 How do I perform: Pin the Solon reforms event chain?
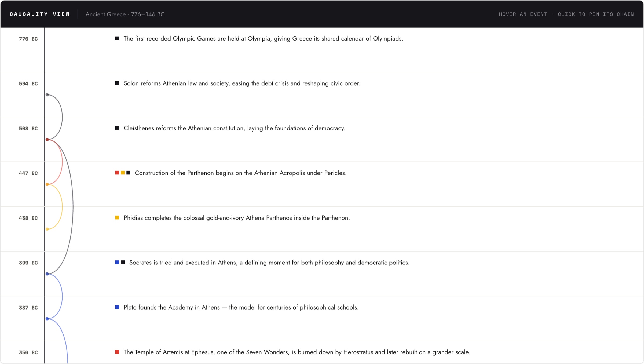pos(242,83)
